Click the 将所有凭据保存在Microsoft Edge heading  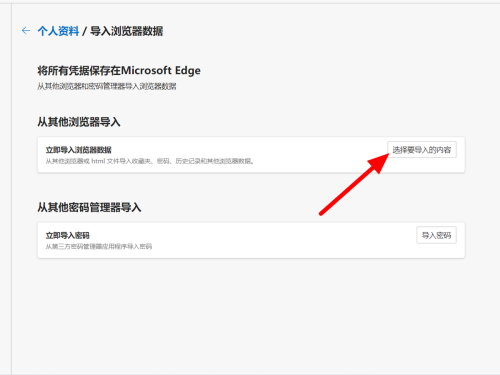pos(119,70)
